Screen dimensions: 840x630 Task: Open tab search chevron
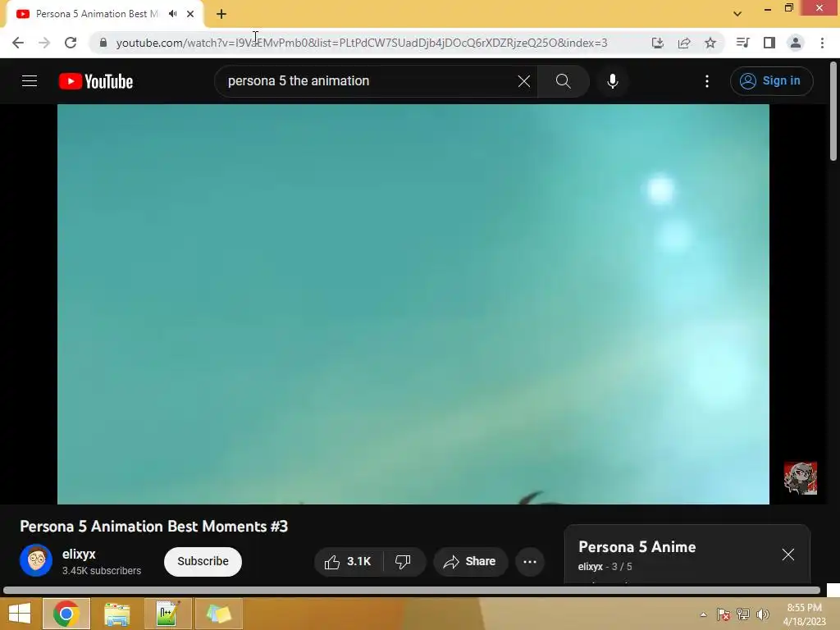737,14
